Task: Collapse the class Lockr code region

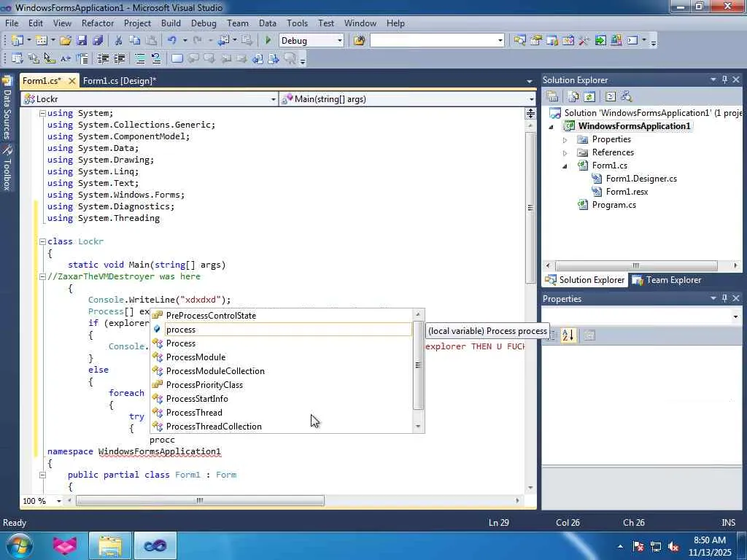Action: [x=42, y=241]
